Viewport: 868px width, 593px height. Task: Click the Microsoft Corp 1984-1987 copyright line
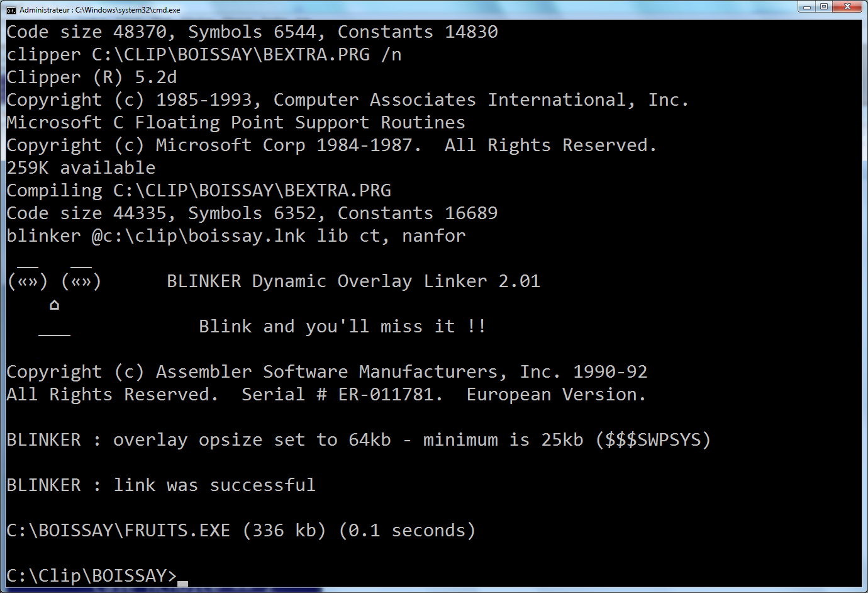tap(331, 145)
